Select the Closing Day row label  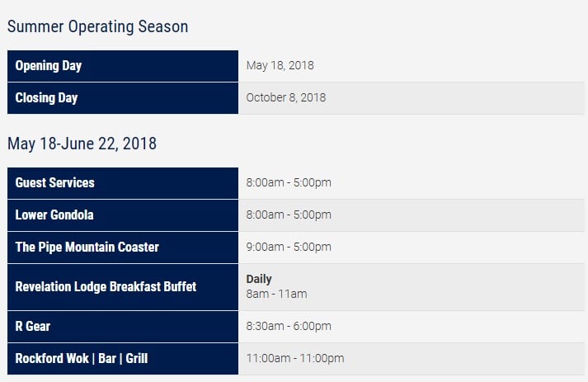46,98
